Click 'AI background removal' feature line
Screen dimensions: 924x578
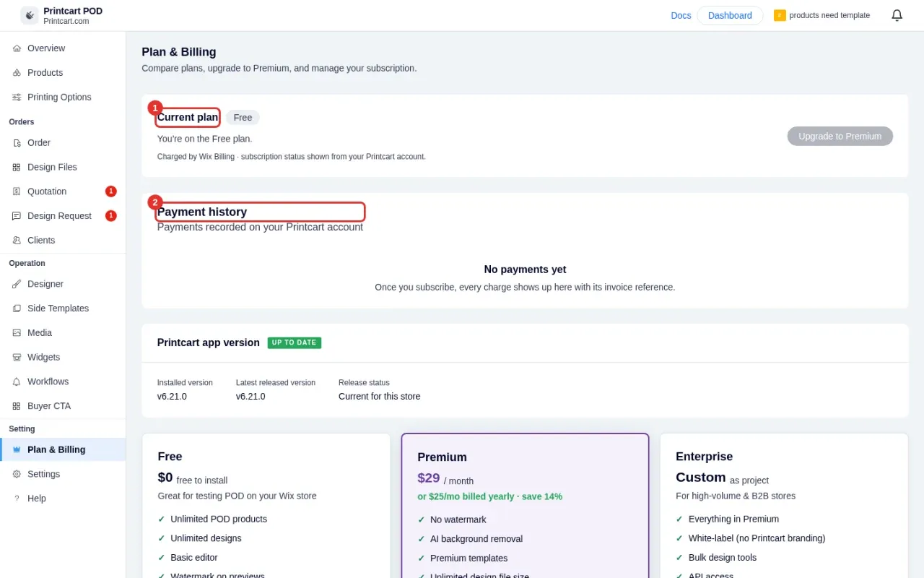[x=476, y=539]
